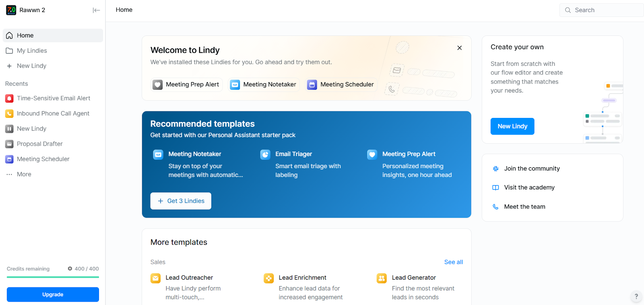
Task: Open Meeting Scheduler in Recents
Action: tap(53, 159)
